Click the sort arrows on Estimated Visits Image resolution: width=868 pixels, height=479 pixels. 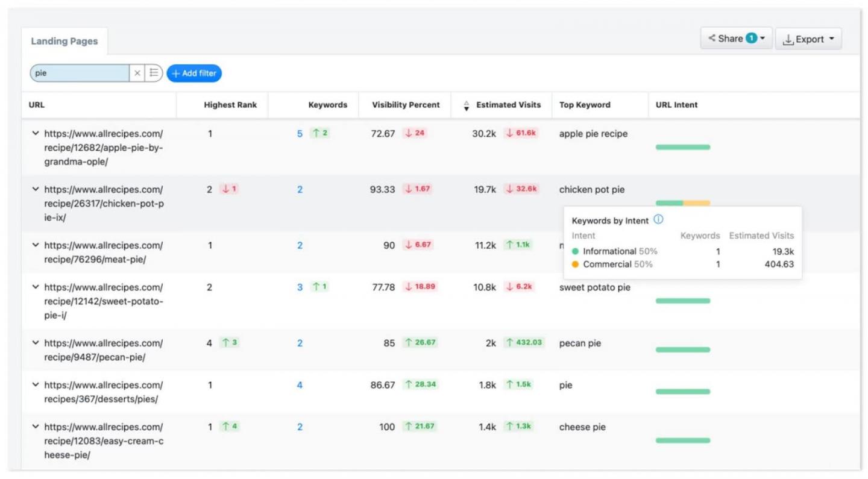click(x=467, y=105)
